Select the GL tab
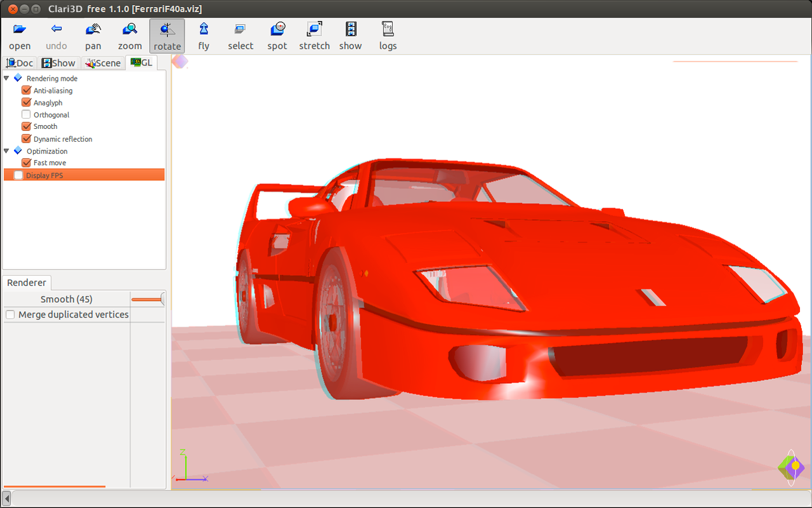This screenshot has width=812, height=508. tap(141, 62)
